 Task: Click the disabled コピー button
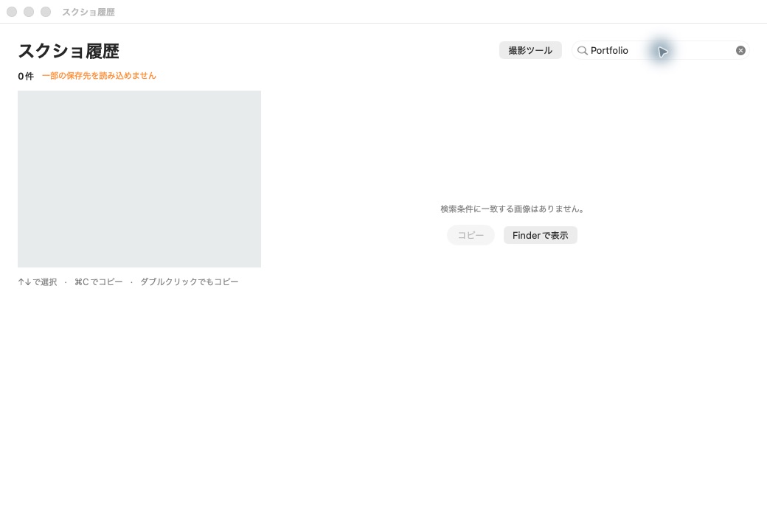pos(471,236)
